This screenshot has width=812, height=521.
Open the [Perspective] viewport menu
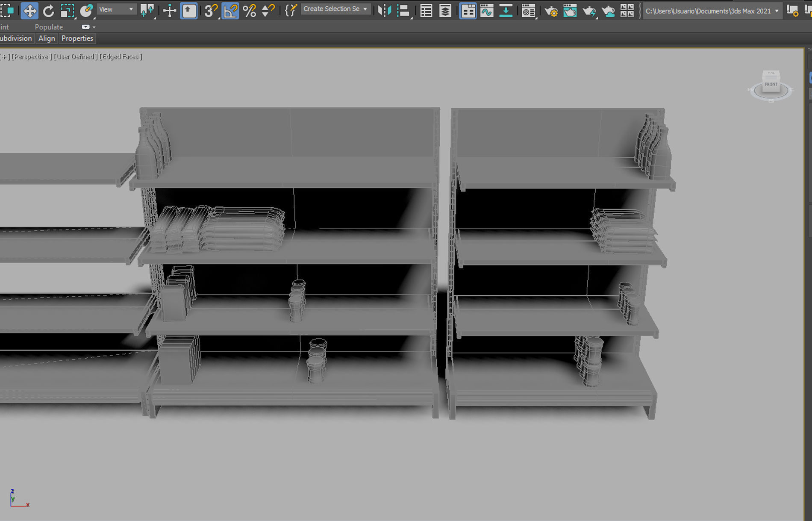pos(32,56)
